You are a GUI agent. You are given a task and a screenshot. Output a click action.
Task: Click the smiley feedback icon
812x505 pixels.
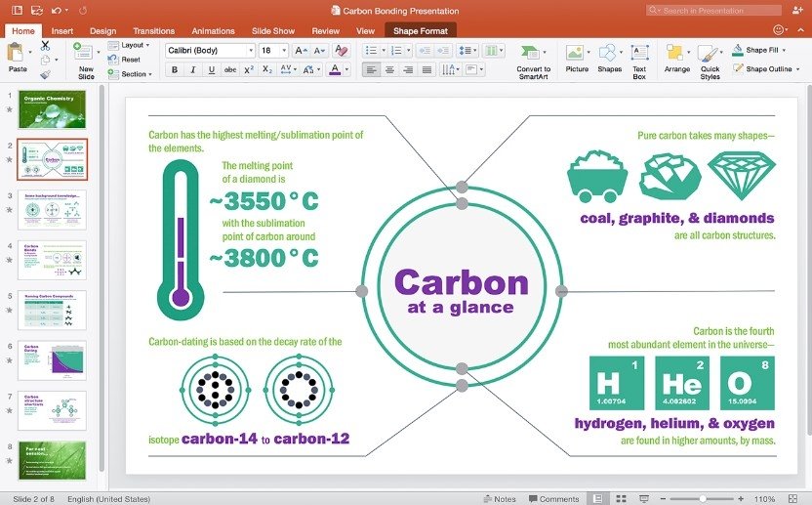pyautogui.click(x=778, y=30)
